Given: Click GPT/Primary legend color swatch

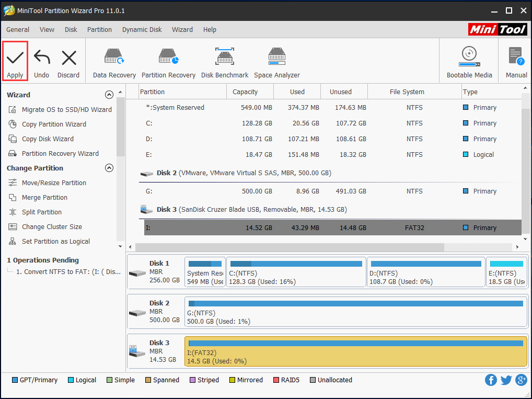Looking at the screenshot, I should click(x=15, y=380).
